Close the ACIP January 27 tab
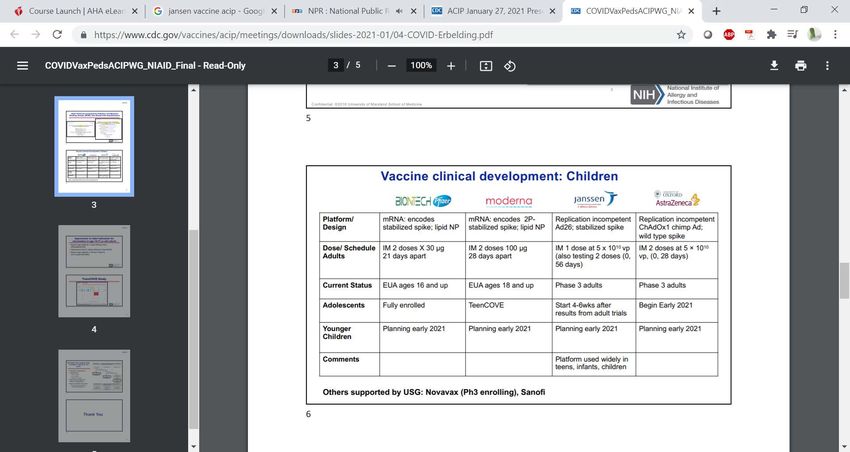This screenshot has height=452, width=850. [552, 11]
